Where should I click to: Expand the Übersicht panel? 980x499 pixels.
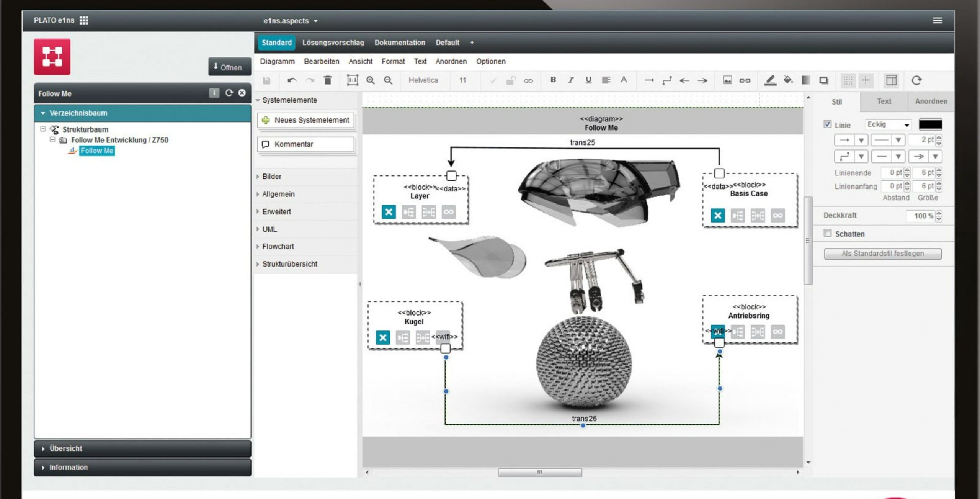pyautogui.click(x=66, y=448)
